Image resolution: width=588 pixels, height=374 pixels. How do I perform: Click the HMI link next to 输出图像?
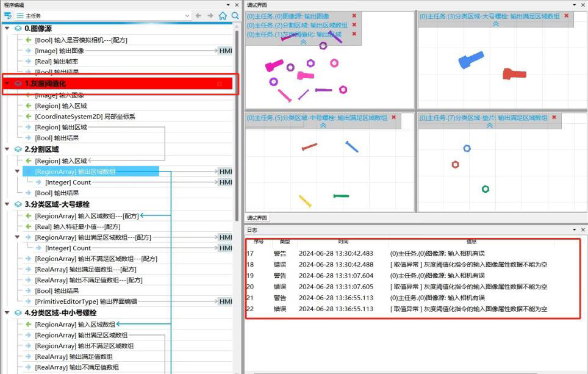point(225,51)
